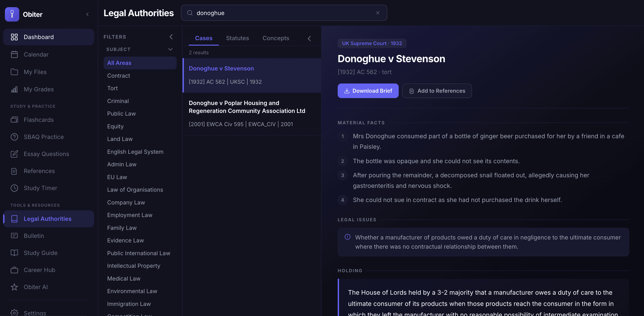Switch to the Concepts tab
644x316 pixels.
(x=276, y=38)
